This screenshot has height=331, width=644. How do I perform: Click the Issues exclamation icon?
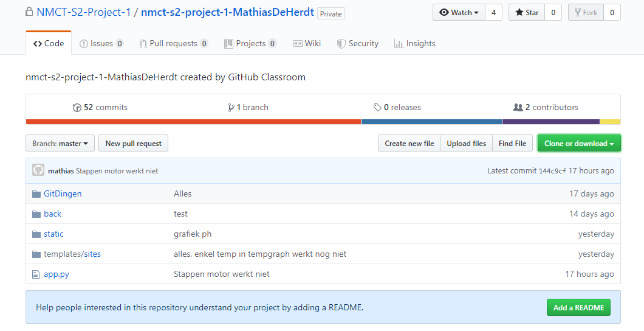pos(83,44)
